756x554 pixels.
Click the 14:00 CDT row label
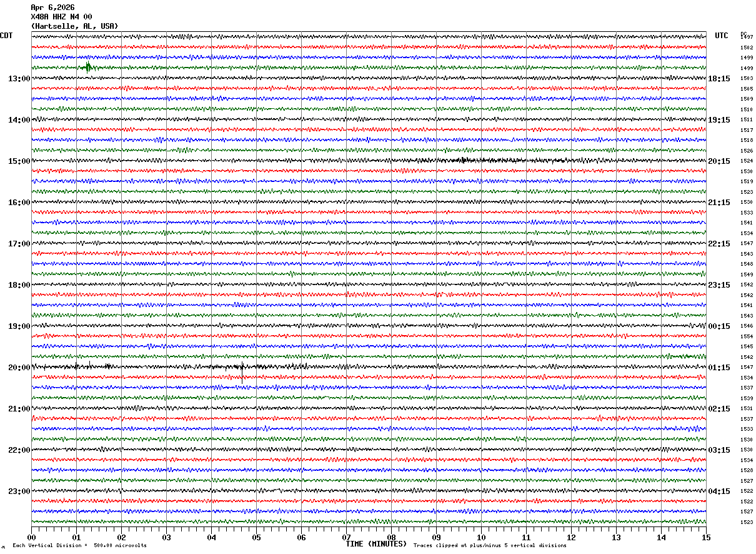click(19, 120)
